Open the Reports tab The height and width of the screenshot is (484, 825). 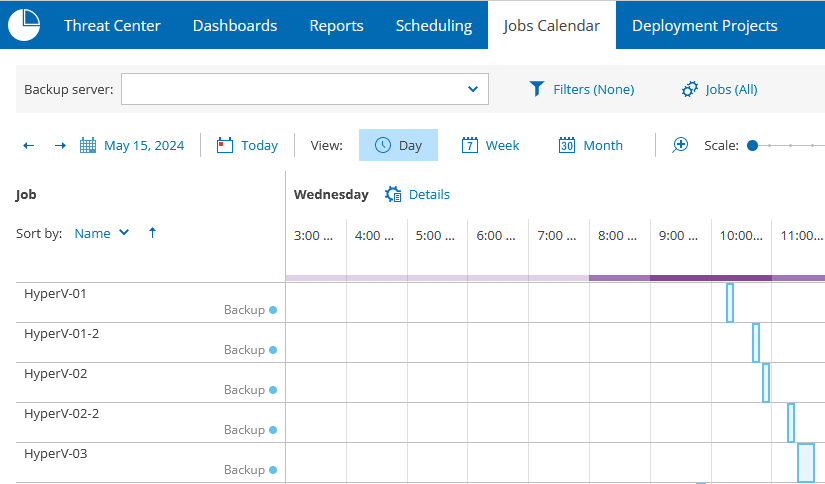[x=336, y=25]
